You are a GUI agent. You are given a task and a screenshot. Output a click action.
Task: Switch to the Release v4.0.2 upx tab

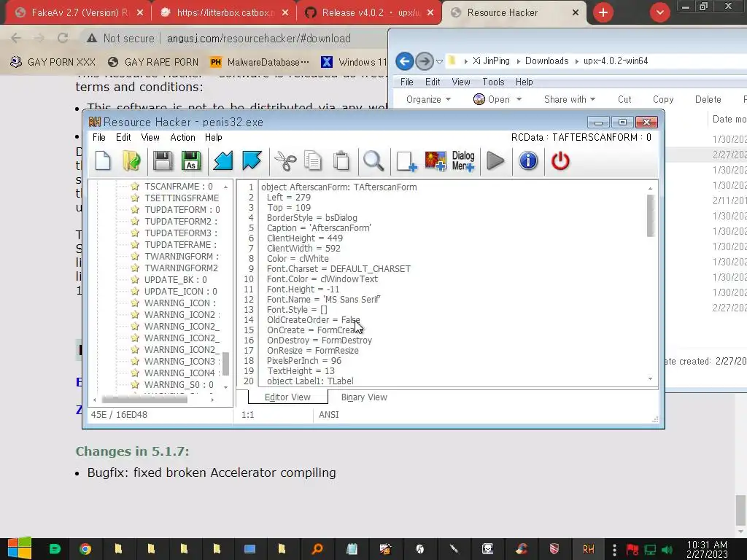coord(370,13)
